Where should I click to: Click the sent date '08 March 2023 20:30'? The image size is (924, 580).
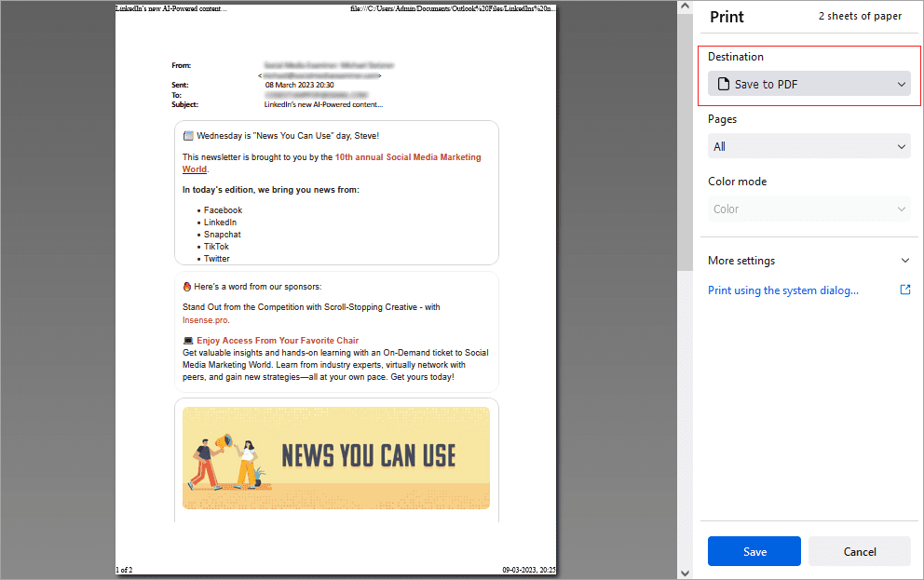299,85
